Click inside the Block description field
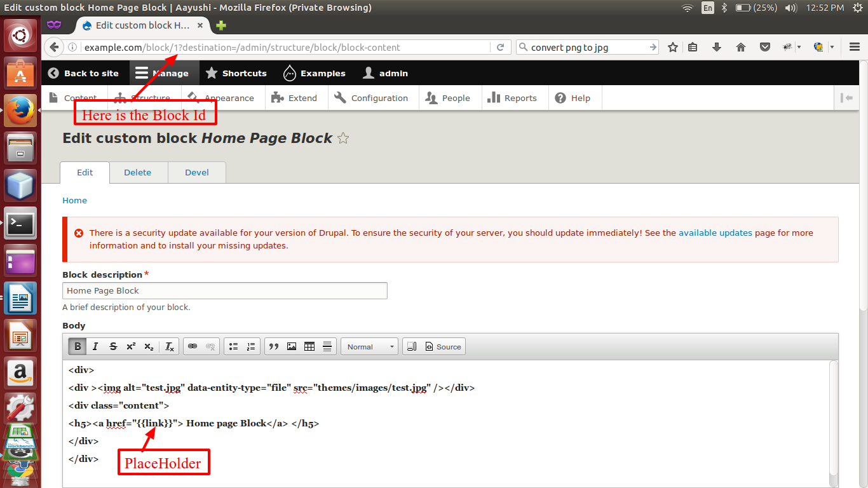868x488 pixels. 224,290
